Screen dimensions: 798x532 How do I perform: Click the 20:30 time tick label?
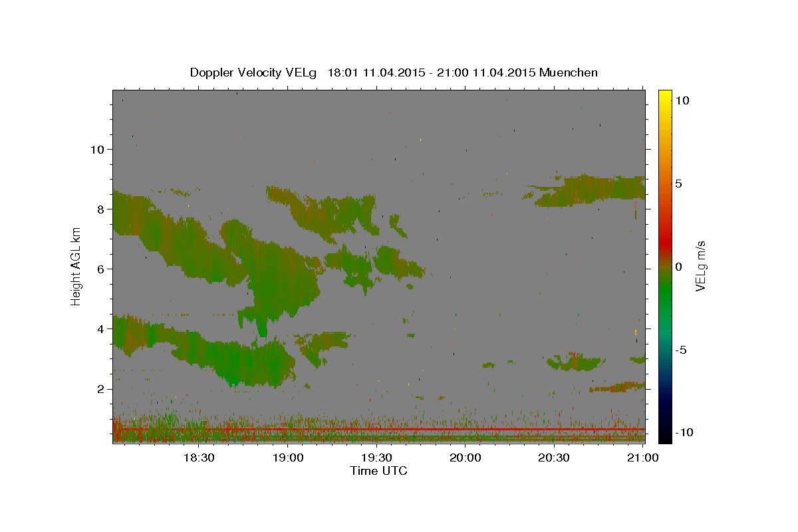(554, 458)
